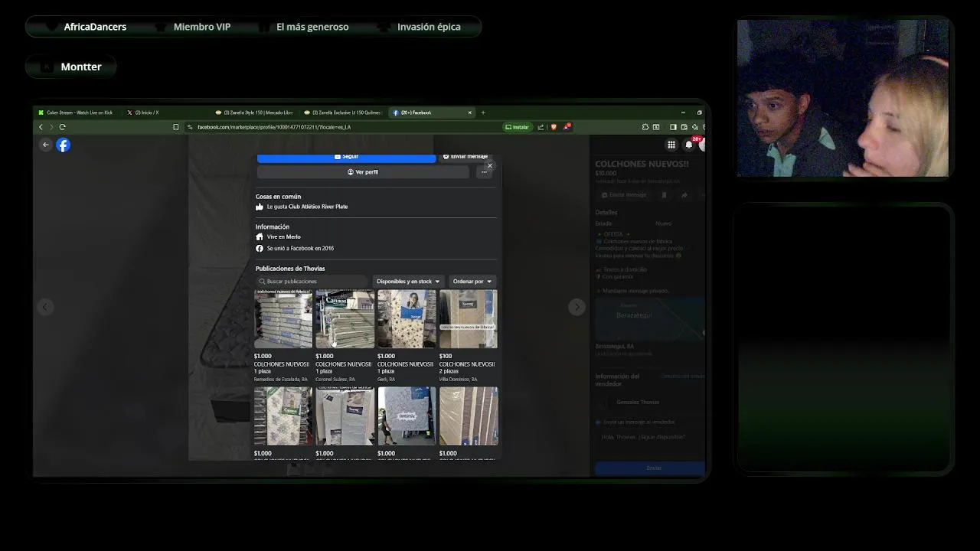Go back in the browser toolbar
980x551 pixels.
click(x=41, y=127)
